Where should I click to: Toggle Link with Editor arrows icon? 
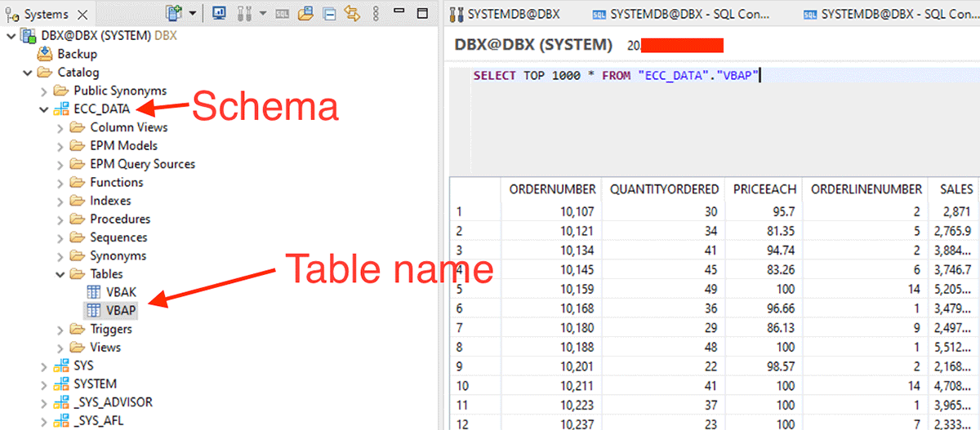[352, 13]
